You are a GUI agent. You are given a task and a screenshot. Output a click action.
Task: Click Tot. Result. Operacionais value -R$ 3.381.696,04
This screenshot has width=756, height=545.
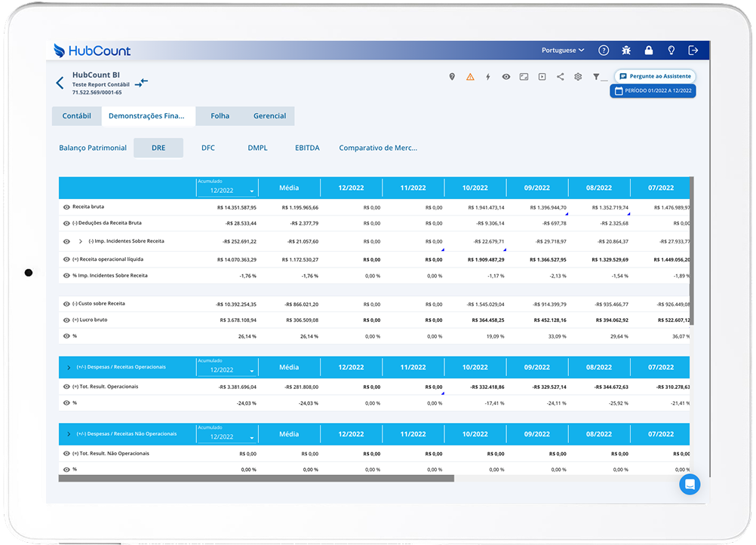[237, 387]
